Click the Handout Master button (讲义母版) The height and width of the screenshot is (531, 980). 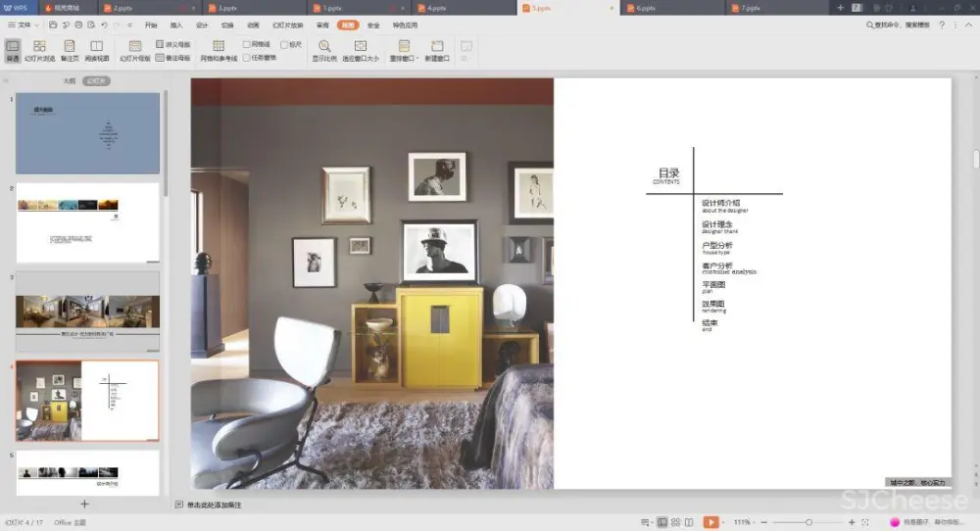click(172, 44)
